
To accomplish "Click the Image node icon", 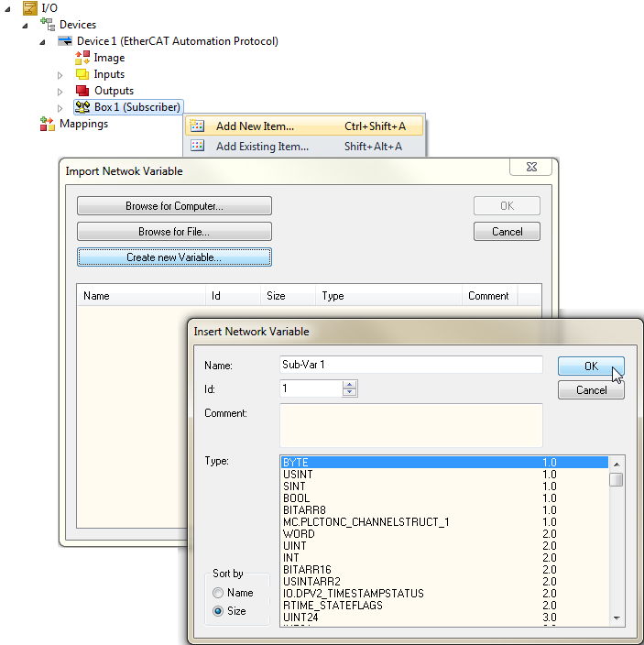I will [82, 58].
